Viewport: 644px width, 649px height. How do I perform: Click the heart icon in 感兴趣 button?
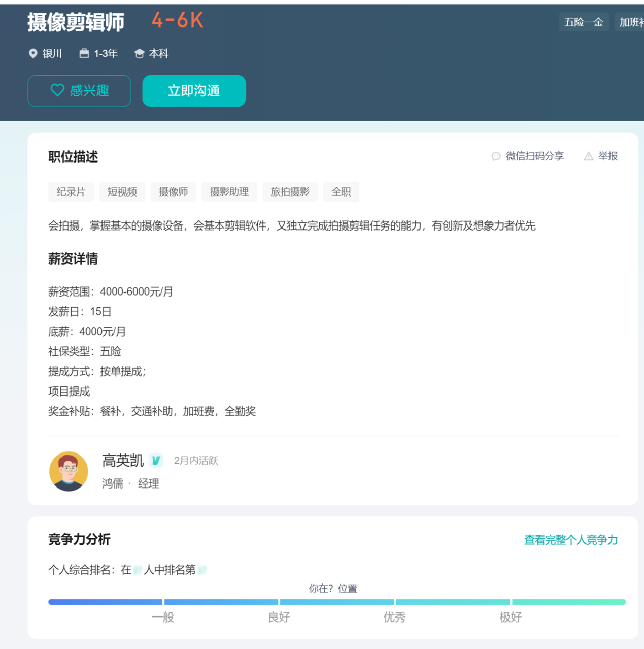point(57,90)
